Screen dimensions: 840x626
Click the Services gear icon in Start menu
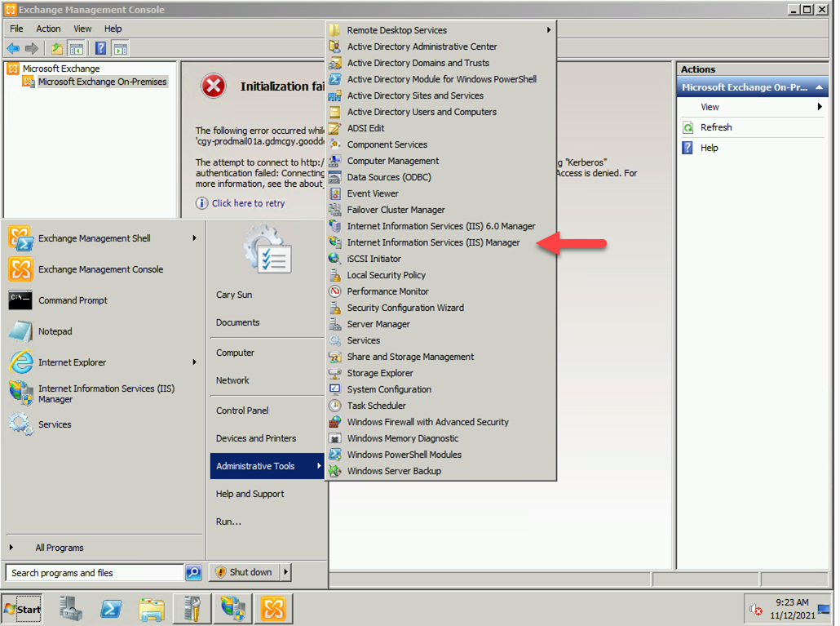click(21, 424)
